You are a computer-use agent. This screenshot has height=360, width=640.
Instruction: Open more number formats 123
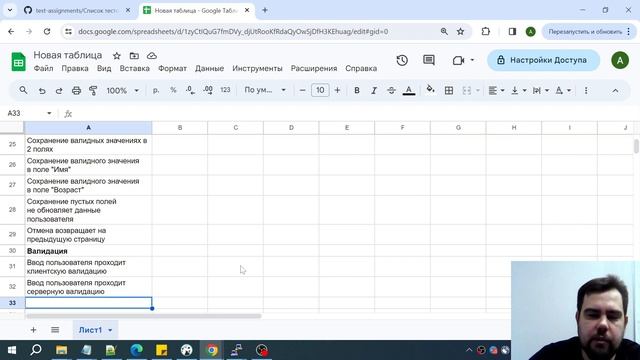pyautogui.click(x=225, y=90)
